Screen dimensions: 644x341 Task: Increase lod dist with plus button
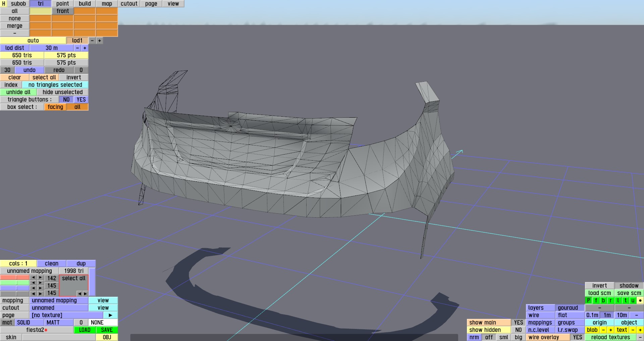point(85,48)
